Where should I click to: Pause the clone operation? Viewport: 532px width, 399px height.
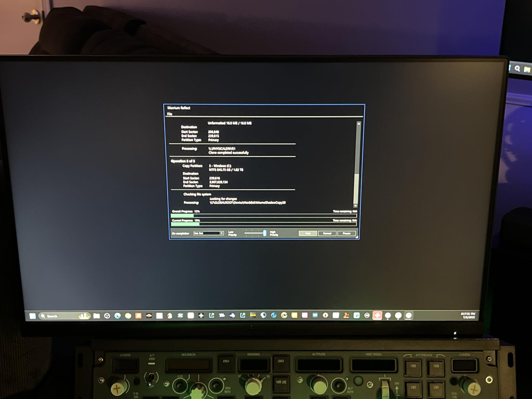[347, 233]
